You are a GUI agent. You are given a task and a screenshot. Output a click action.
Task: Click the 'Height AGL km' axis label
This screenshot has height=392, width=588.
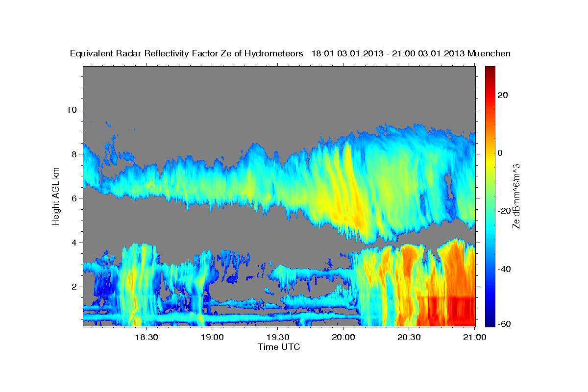point(56,196)
